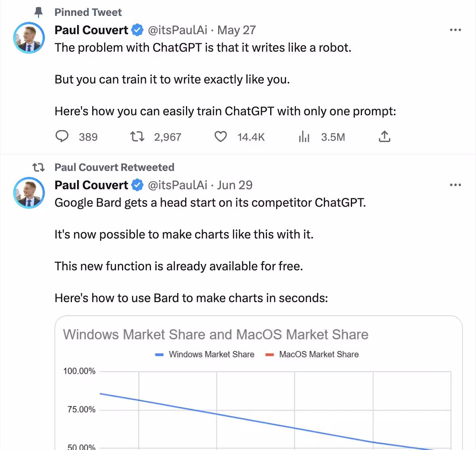
Task: Share the pinned tweet via share icon
Action: (x=384, y=137)
